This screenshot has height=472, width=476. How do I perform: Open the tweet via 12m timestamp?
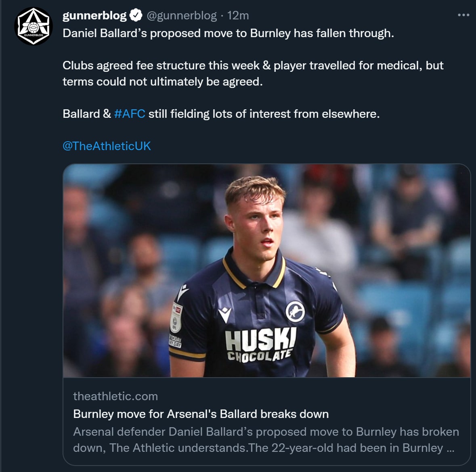tap(238, 16)
